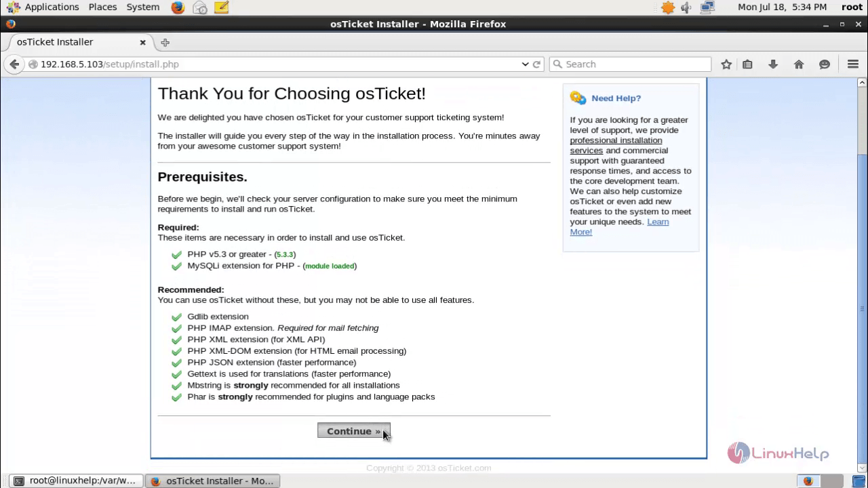Select osTicket Installer window in taskbar
The width and height of the screenshot is (868, 488).
click(213, 481)
